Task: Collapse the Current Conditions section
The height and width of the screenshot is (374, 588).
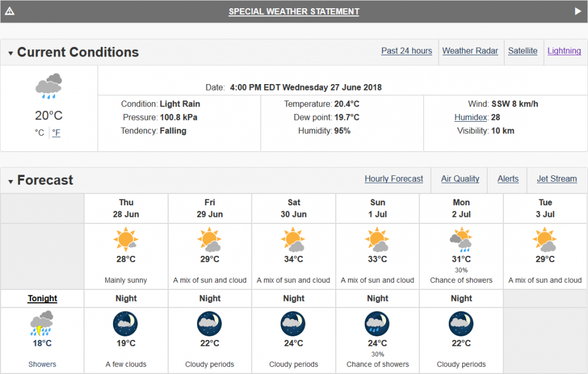Action: [10, 52]
